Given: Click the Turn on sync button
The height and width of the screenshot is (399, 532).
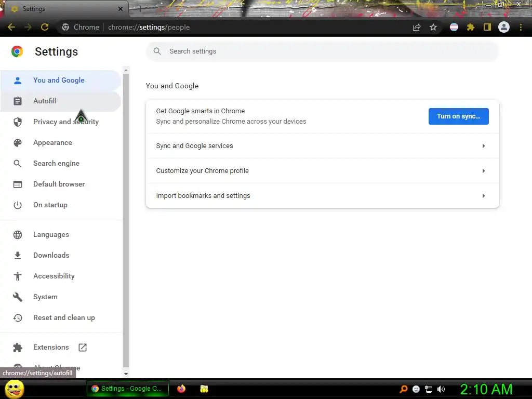Looking at the screenshot, I should [x=458, y=116].
